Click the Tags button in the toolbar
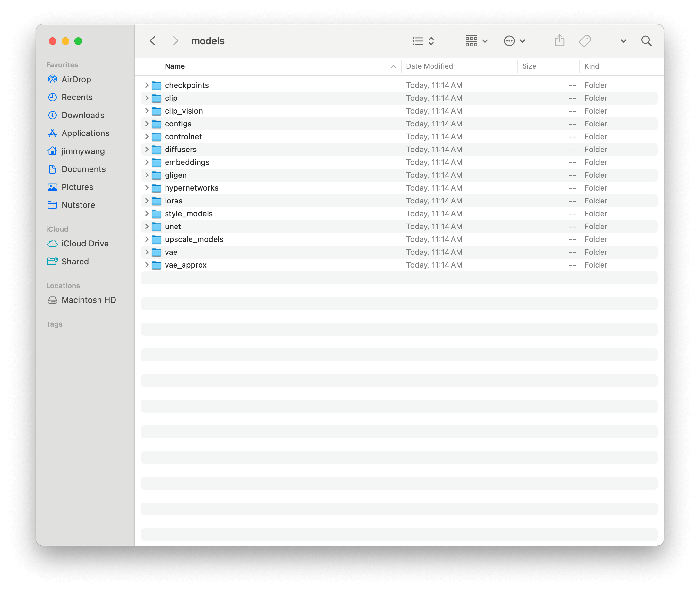Viewport: 700px width, 593px height. [585, 41]
